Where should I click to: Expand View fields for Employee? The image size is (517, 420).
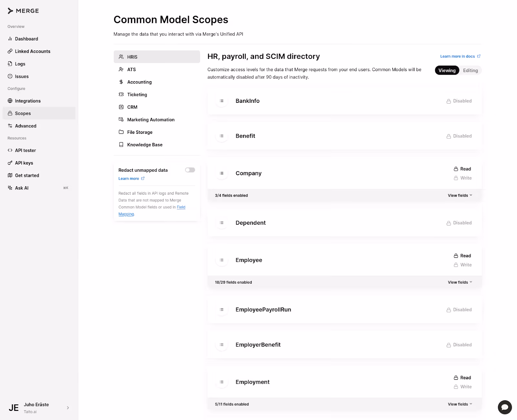click(x=460, y=282)
